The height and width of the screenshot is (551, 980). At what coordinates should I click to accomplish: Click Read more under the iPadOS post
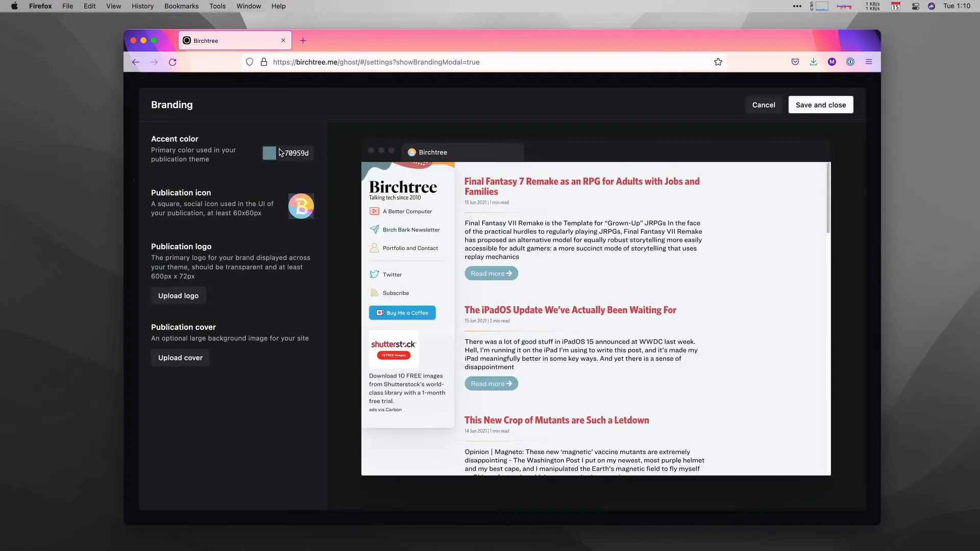[x=491, y=384]
